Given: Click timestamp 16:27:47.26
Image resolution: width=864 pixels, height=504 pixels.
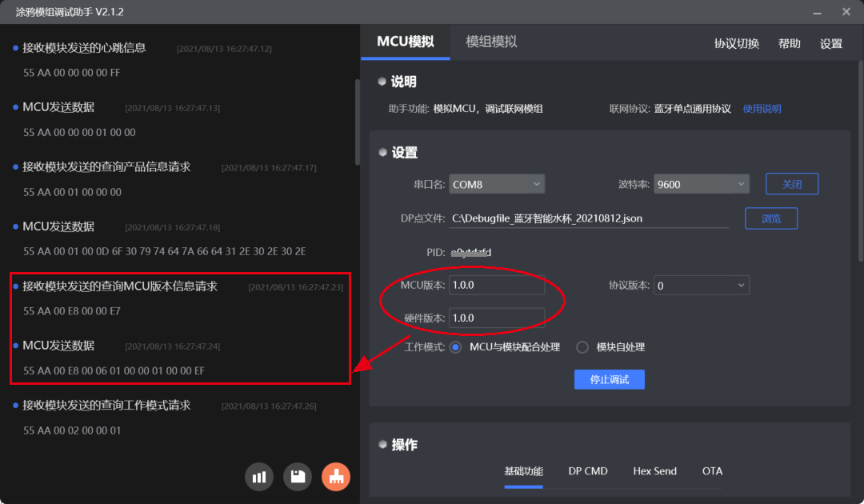Looking at the screenshot, I should tap(269, 406).
